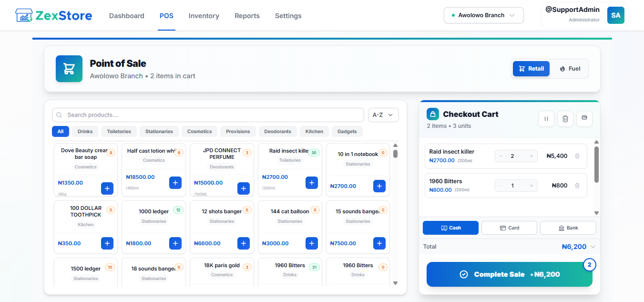Viewport: 644px width, 302px height.
Task: Filter products by Gadgets chip
Action: point(348,131)
